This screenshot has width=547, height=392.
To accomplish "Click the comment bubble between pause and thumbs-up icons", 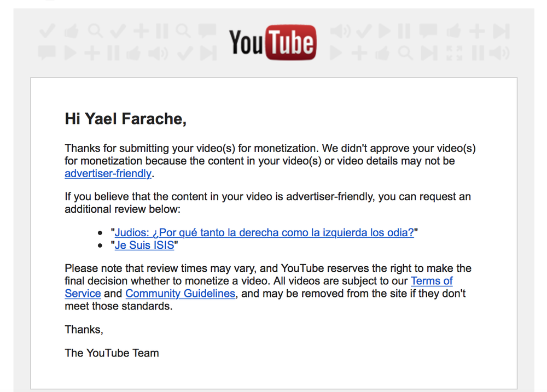I will click(x=428, y=31).
